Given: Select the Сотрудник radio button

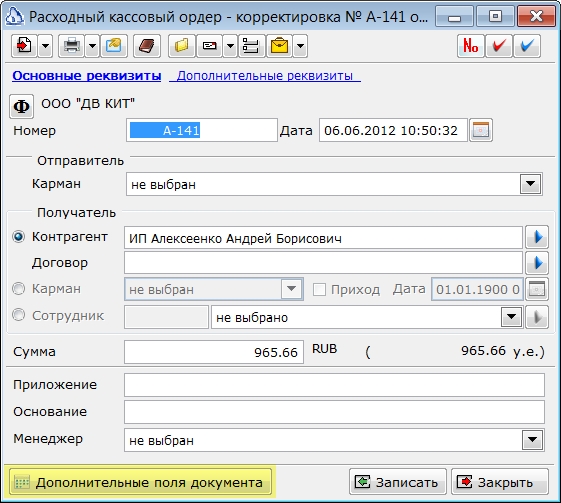Looking at the screenshot, I should [x=19, y=315].
